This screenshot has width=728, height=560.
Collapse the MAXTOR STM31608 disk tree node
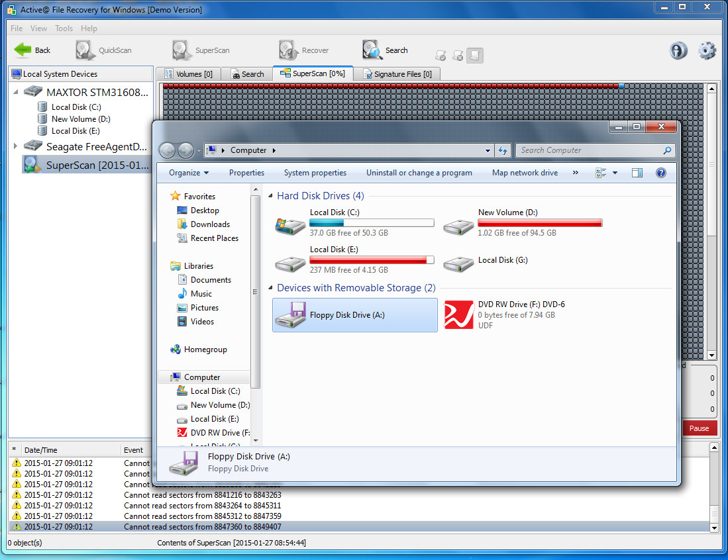[16, 92]
